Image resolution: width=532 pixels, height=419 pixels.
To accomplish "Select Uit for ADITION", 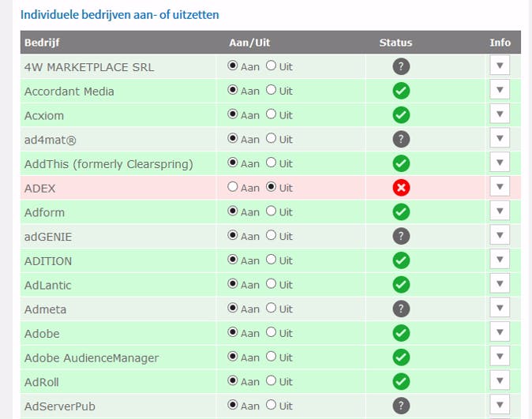I will click(x=271, y=259).
